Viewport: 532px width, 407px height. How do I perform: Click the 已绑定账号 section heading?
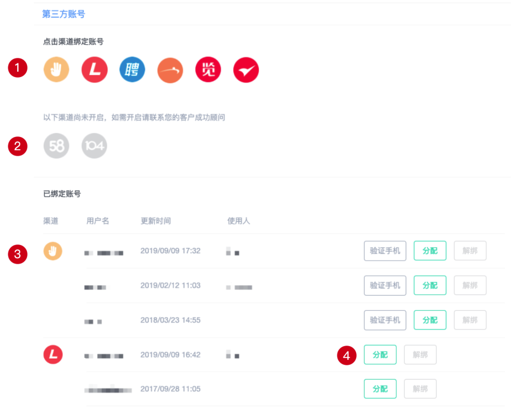62,194
